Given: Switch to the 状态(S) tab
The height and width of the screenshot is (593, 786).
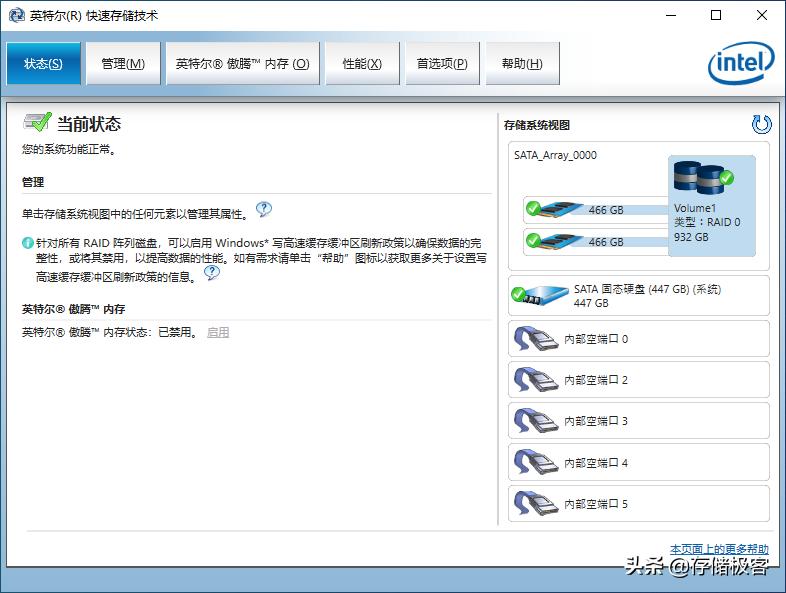Looking at the screenshot, I should [43, 64].
